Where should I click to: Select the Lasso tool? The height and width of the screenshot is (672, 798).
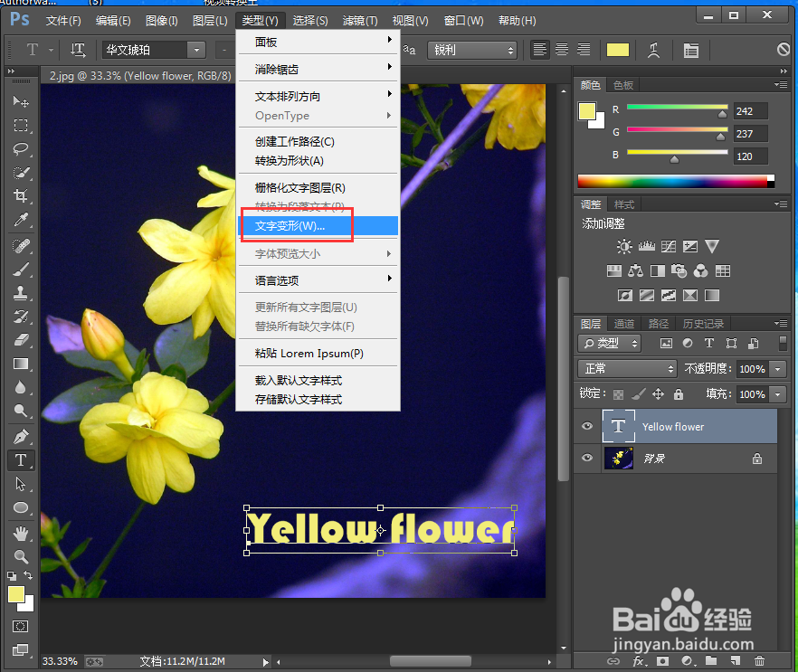20,148
